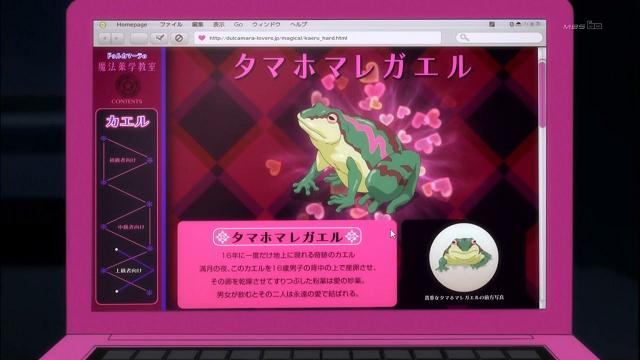
Task: Click the magnifier icon in the search box
Action: click(x=464, y=38)
